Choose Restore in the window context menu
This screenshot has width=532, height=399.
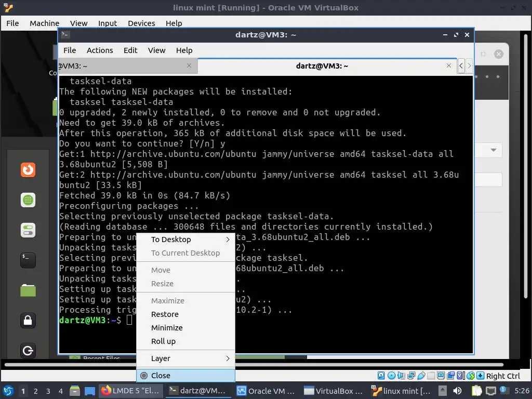pyautogui.click(x=185, y=314)
